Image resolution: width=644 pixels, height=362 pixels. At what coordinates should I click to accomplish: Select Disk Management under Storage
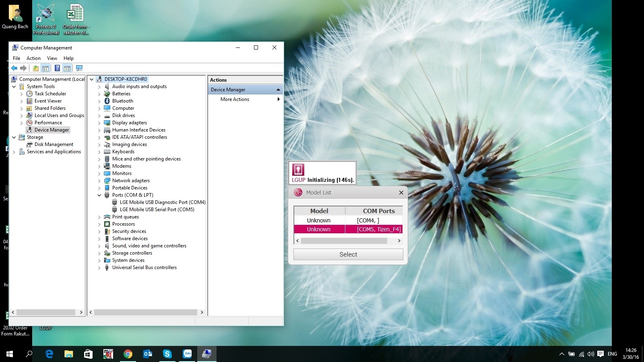click(x=54, y=144)
